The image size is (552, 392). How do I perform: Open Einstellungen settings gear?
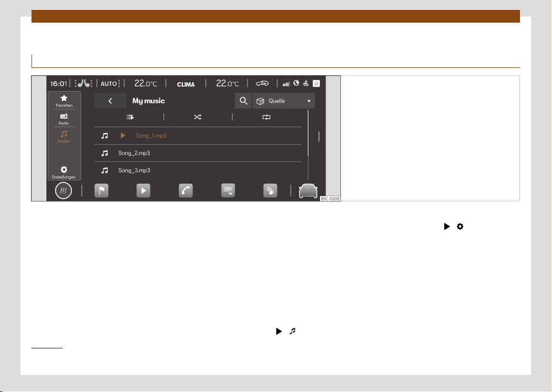tap(64, 172)
